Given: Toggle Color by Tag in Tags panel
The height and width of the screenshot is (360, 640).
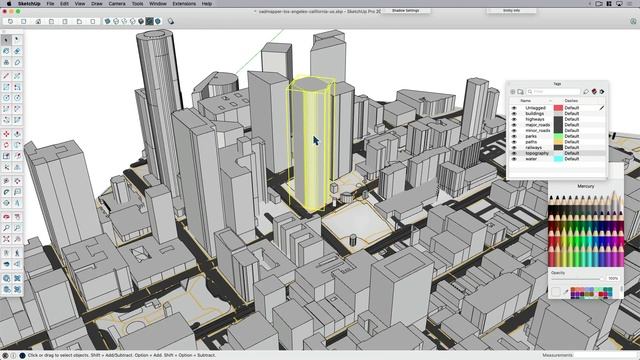Looking at the screenshot, I should coord(594,92).
